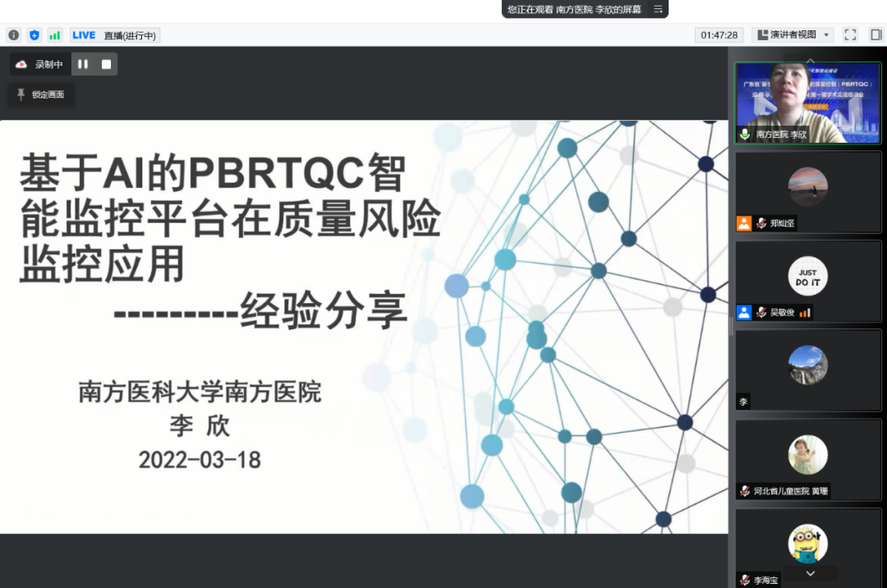Stop the cloud recording

106,64
